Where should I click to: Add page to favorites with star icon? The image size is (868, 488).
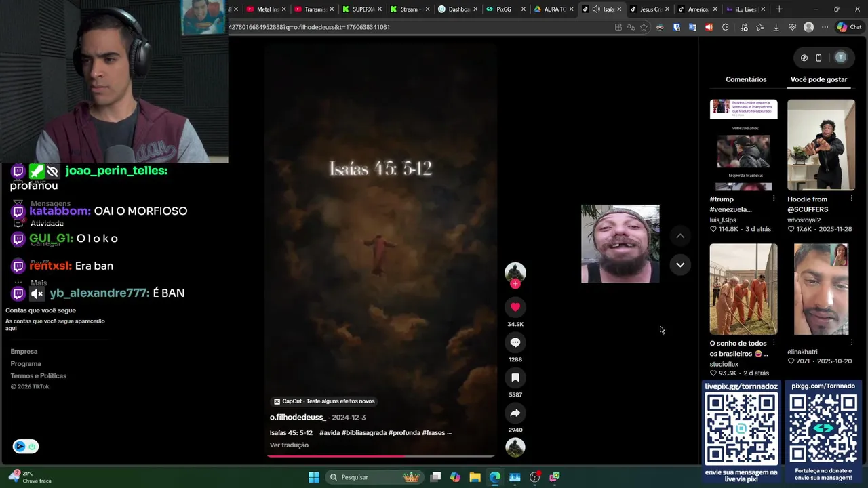644,27
